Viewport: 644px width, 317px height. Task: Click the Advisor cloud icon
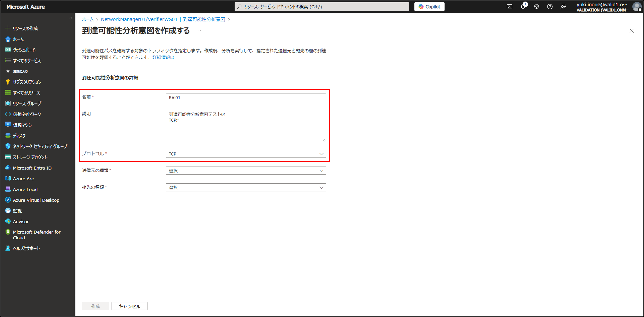(8, 221)
